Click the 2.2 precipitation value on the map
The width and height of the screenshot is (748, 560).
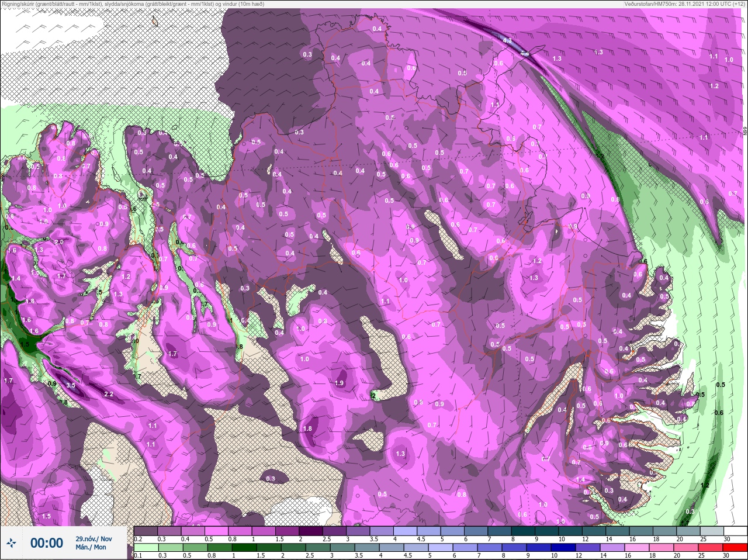coord(109,395)
